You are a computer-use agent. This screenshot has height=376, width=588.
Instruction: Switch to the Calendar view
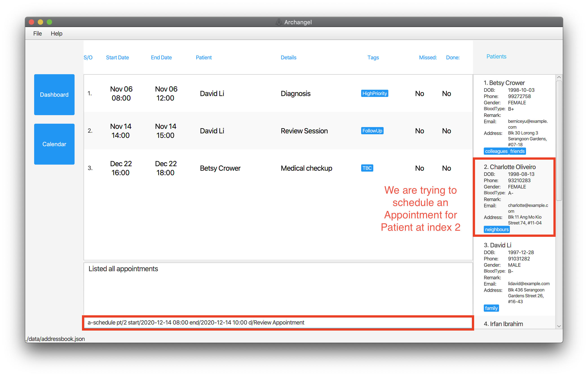[54, 144]
